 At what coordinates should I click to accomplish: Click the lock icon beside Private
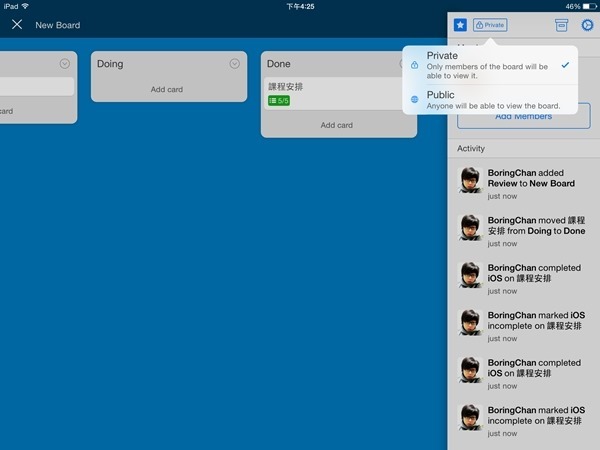point(414,65)
